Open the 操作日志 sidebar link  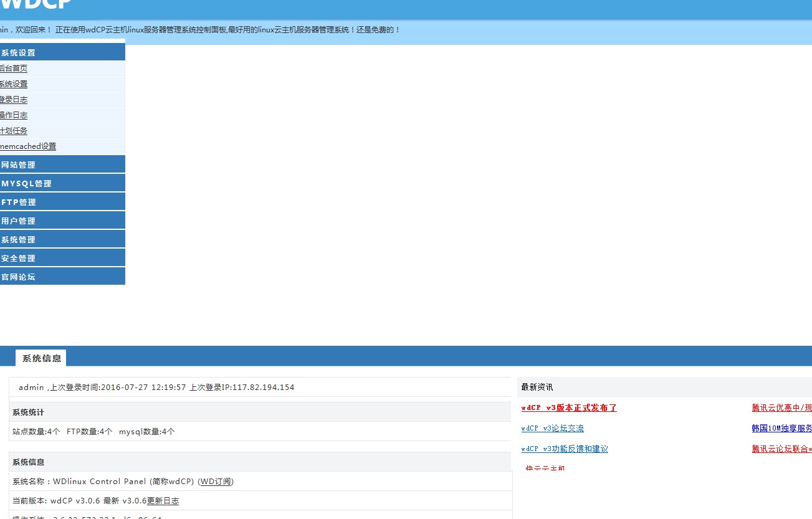14,115
